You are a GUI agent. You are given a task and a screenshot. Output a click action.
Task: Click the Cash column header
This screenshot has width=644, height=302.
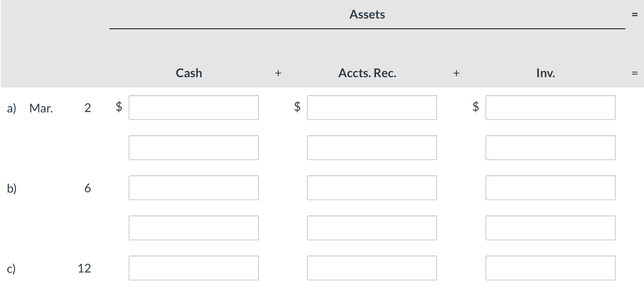pyautogui.click(x=188, y=73)
